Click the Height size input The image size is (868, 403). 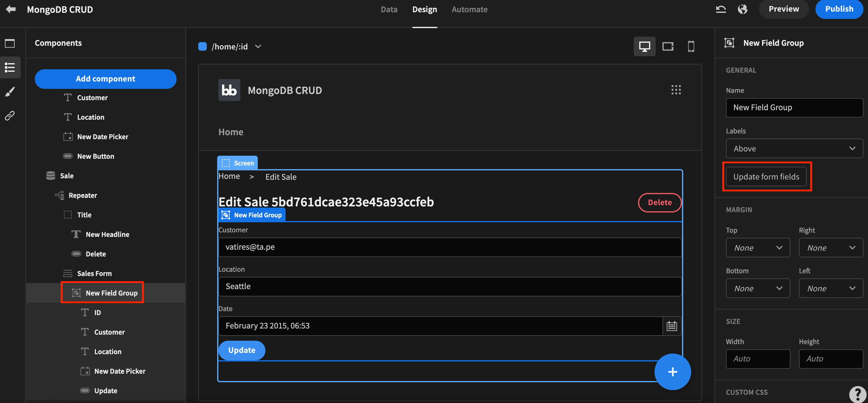[831, 358]
